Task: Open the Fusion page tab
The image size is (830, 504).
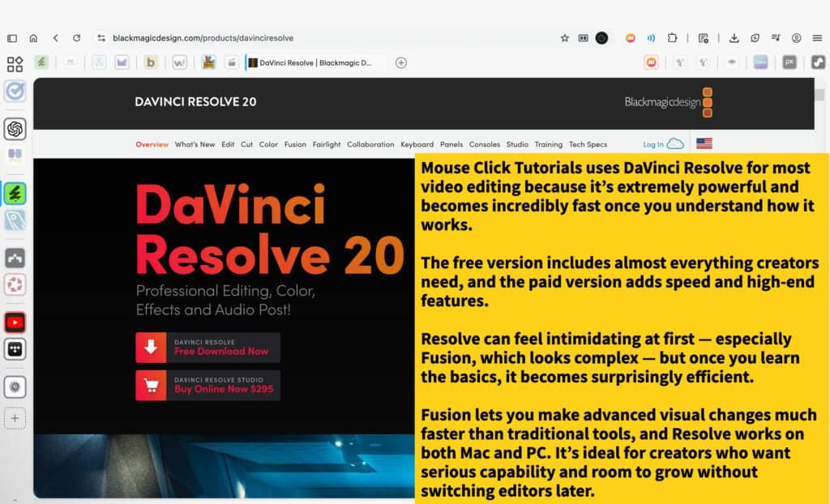Action: (295, 144)
